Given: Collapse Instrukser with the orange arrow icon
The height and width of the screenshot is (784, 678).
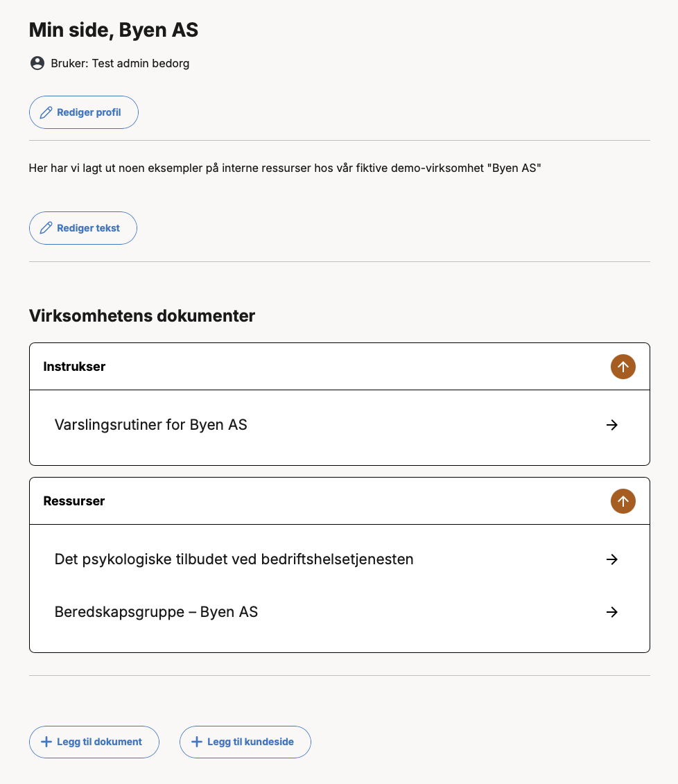Looking at the screenshot, I should 623,367.
